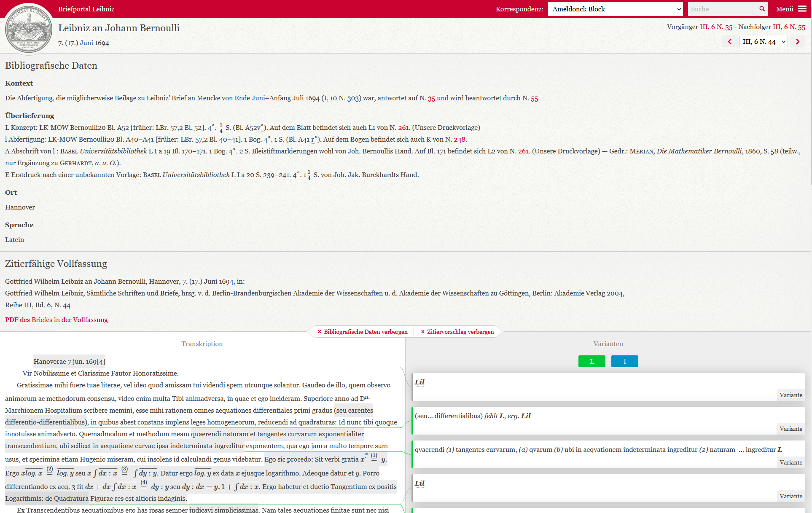
Task: Click the Briefportal Leibniz home link
Action: coord(86,9)
